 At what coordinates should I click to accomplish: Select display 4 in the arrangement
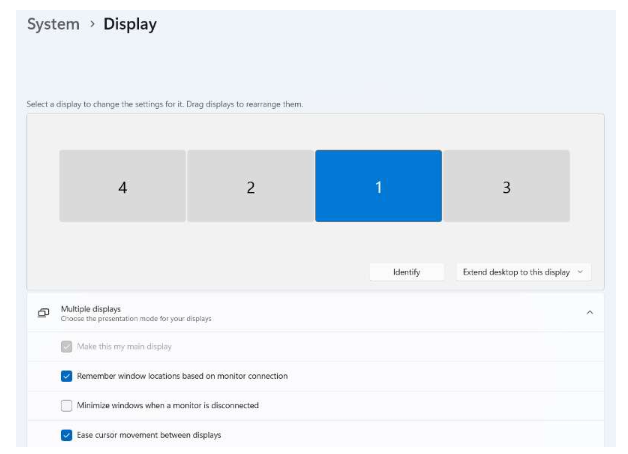click(122, 186)
